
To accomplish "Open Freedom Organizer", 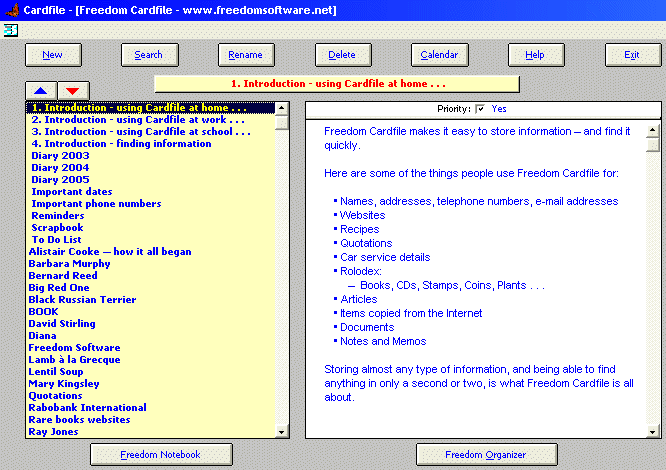I will 487,455.
